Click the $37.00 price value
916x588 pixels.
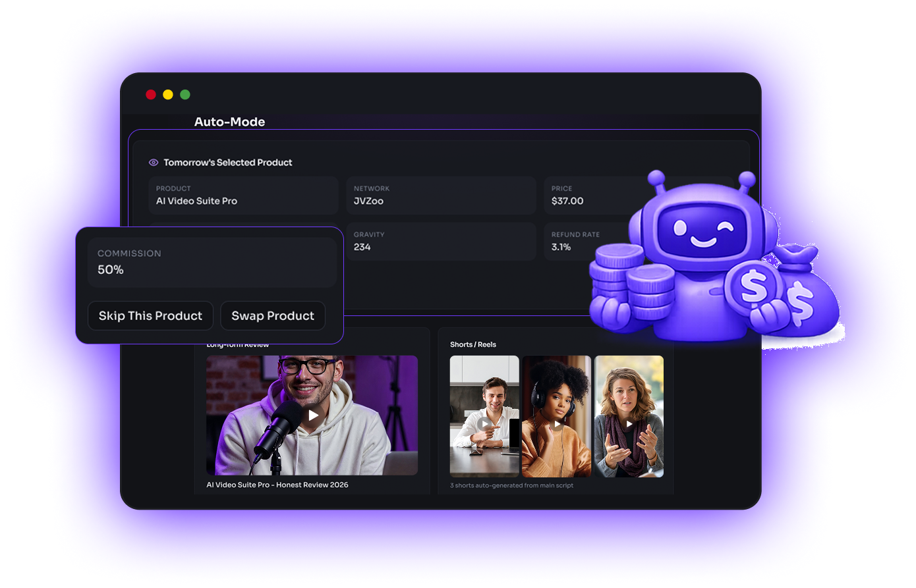[567, 201]
